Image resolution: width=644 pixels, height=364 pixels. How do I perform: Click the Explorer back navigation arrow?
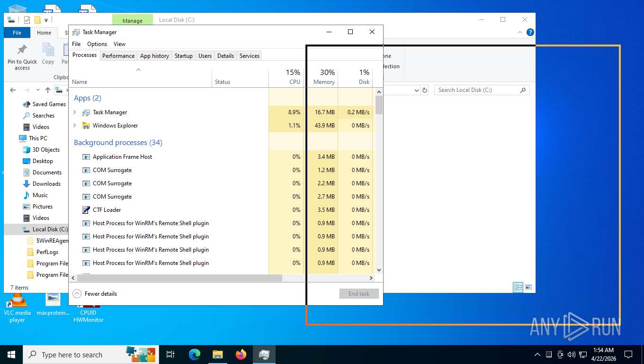coord(13,90)
